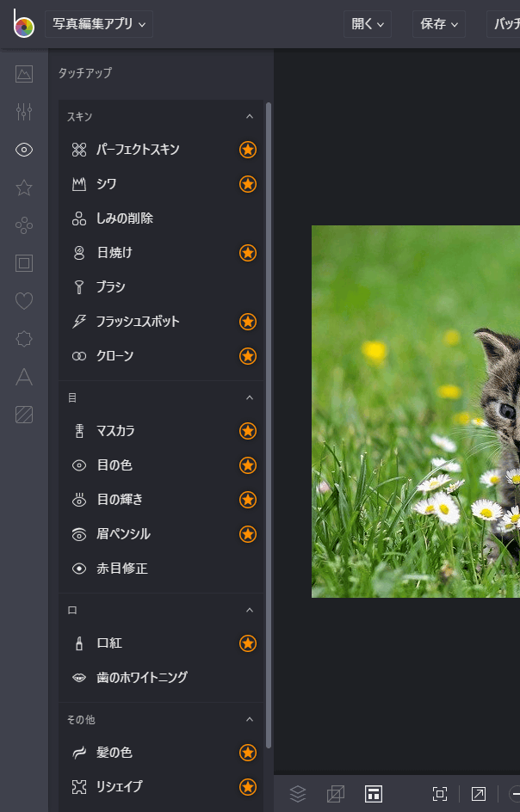Click the タッチアップ panel scrollbar
Screen dimensions: 520x812
tap(269, 425)
